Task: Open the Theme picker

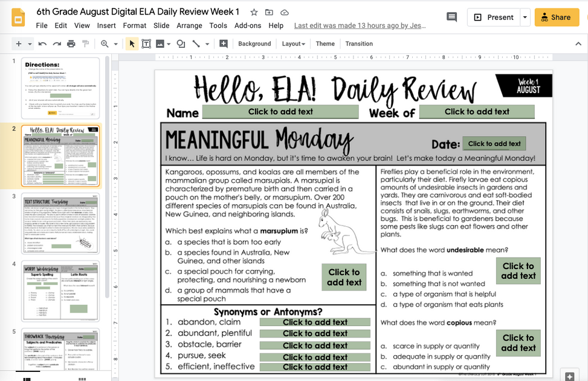Action: 325,44
